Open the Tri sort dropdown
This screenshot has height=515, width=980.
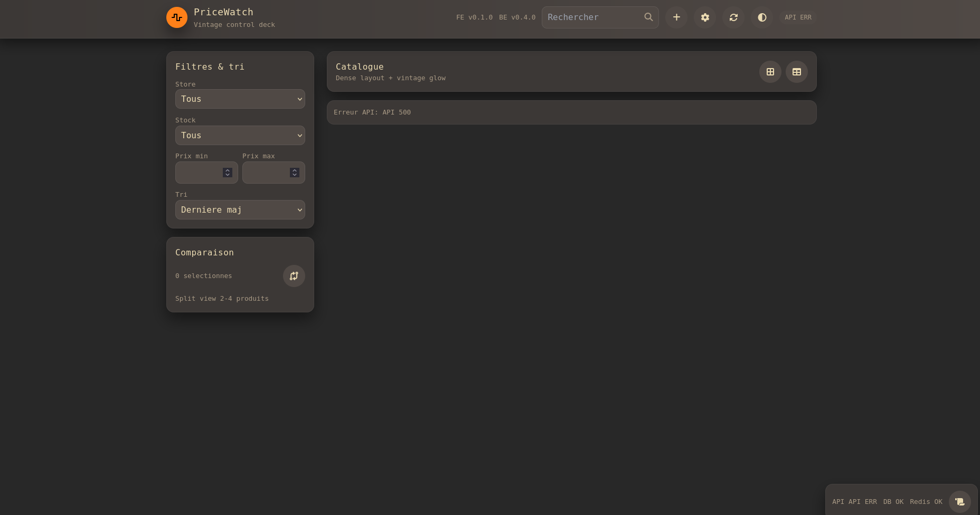coord(240,210)
